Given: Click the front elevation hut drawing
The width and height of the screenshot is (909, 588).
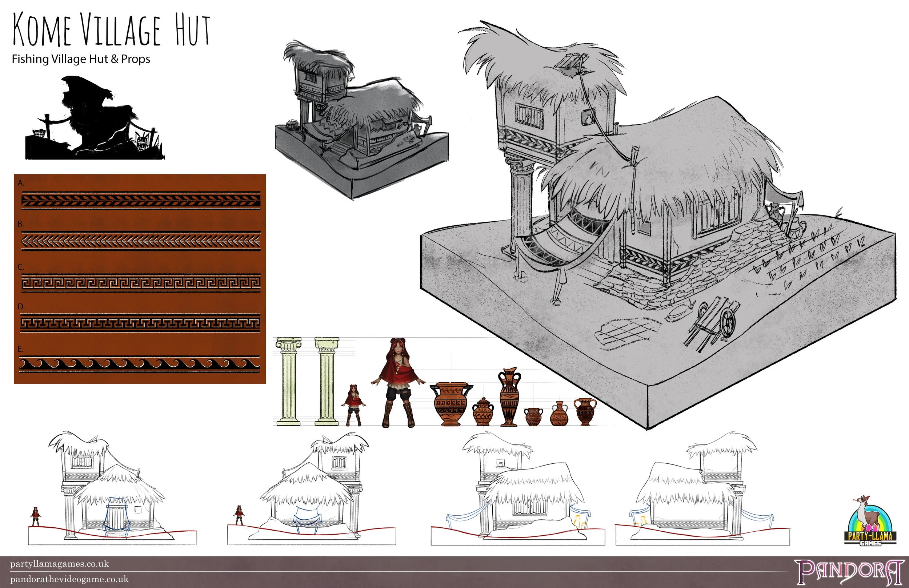Looking at the screenshot, I should [x=112, y=488].
